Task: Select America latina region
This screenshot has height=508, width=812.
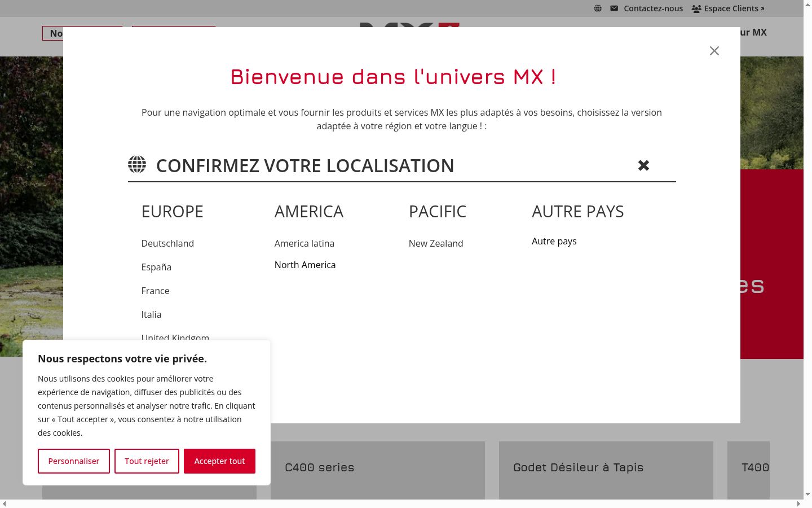Action: (304, 243)
